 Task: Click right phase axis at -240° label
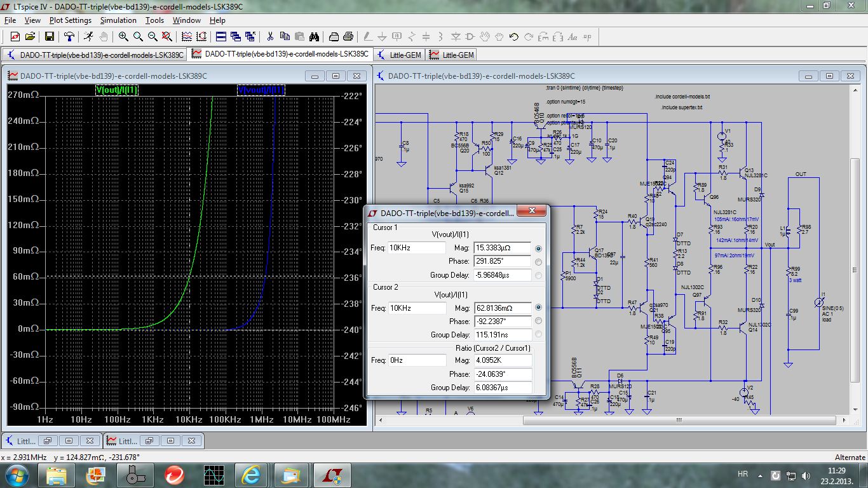click(353, 329)
